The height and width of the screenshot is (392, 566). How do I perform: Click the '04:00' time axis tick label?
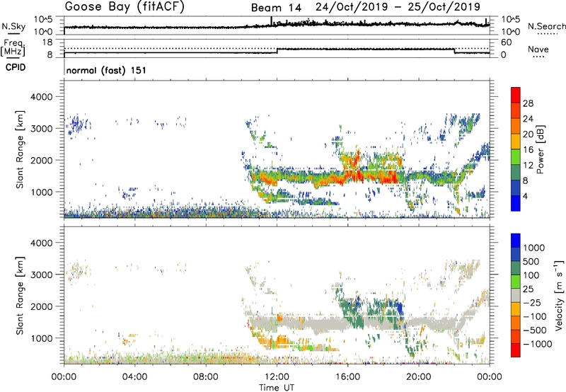(x=134, y=377)
